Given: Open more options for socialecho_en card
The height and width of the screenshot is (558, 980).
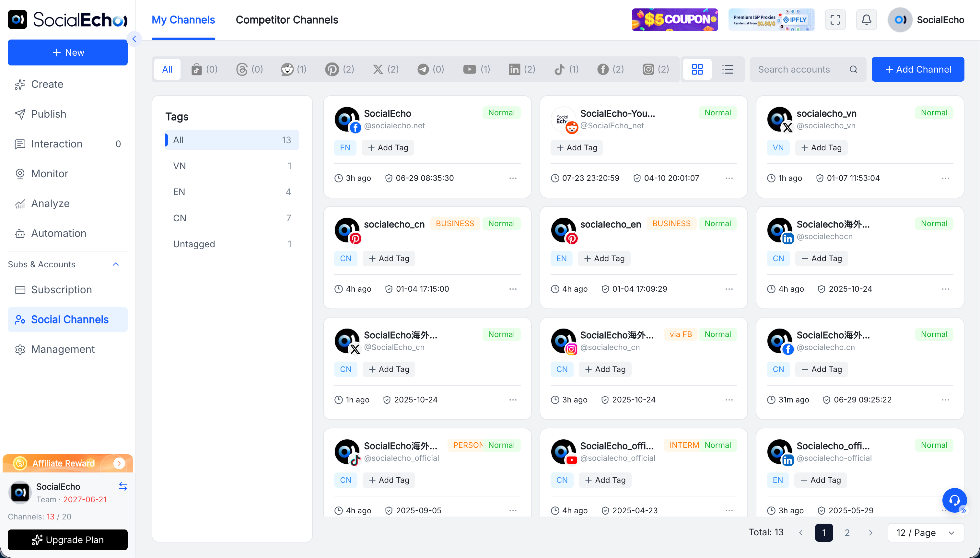Looking at the screenshot, I should (x=729, y=289).
